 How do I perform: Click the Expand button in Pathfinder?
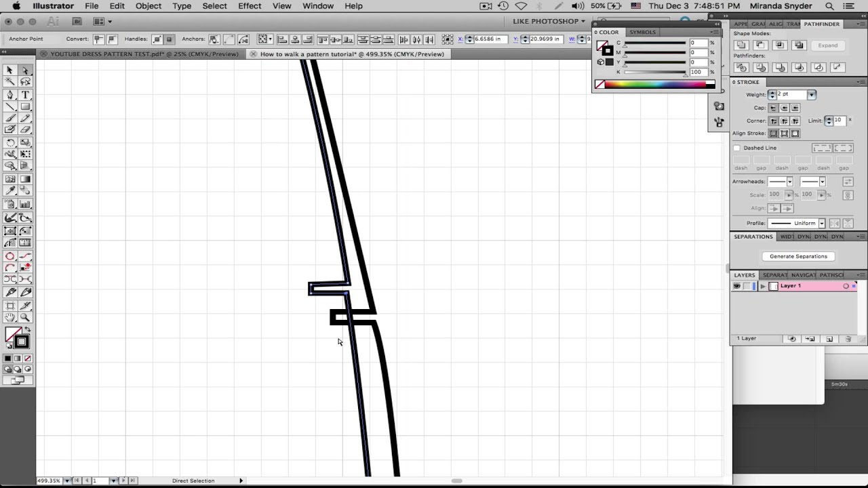click(x=827, y=45)
